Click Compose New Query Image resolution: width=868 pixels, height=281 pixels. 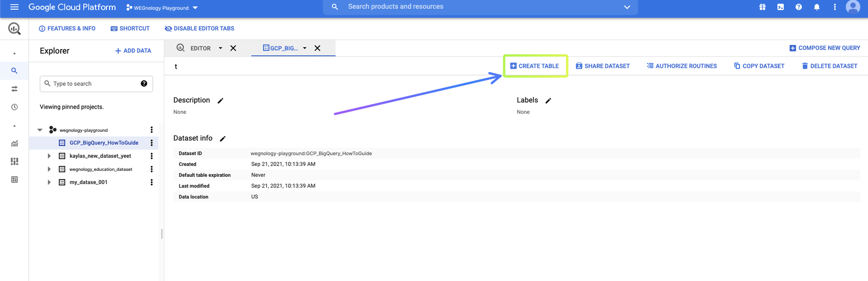pyautogui.click(x=825, y=48)
